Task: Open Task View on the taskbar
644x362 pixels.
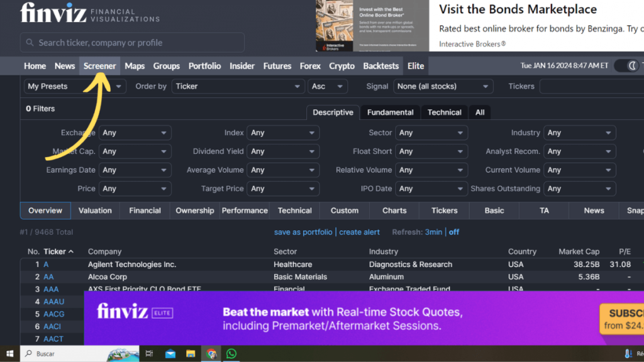Action: click(x=149, y=353)
